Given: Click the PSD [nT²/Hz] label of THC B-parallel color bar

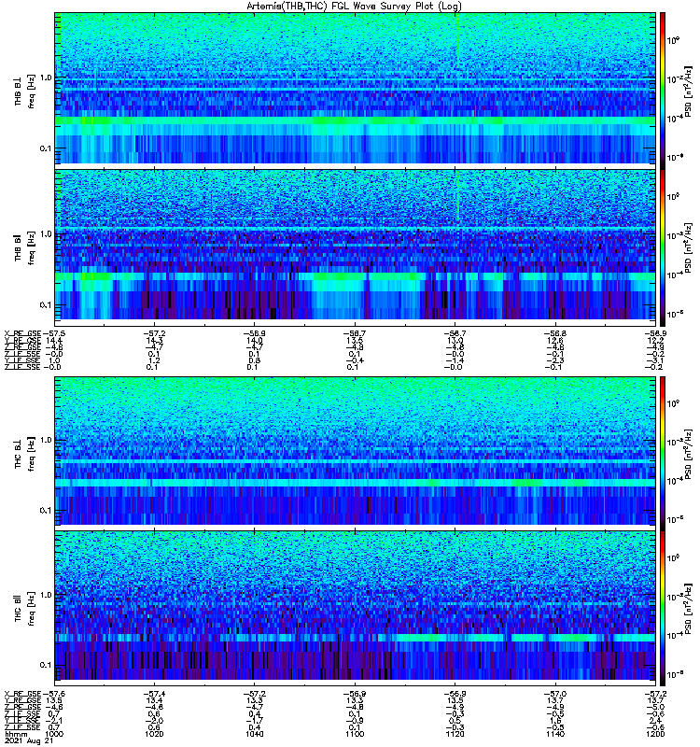Looking at the screenshot, I should point(689,609).
